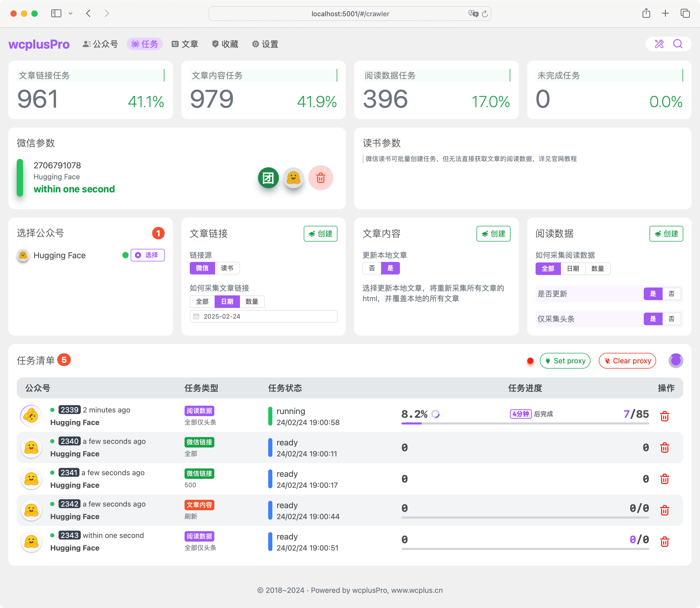Click the Hugging Face emoji icon in 微信参数
700x608 pixels.
coord(294,178)
